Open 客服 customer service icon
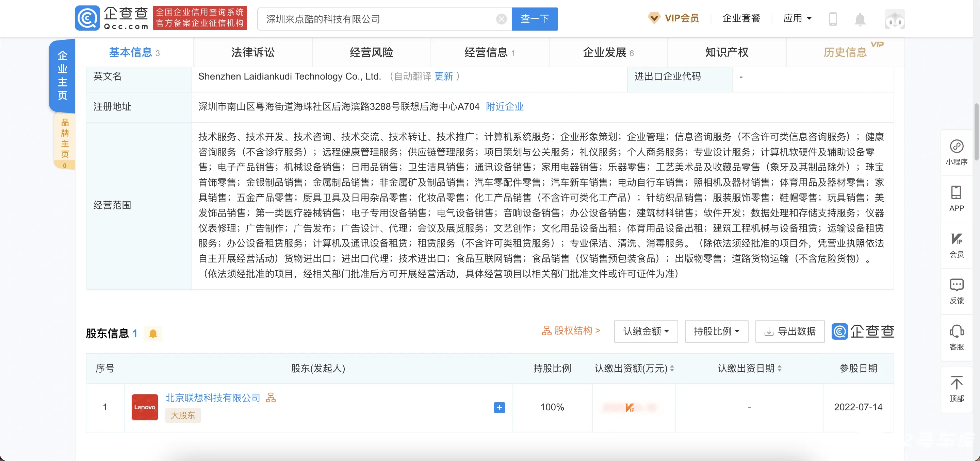This screenshot has width=980, height=461. pos(957,338)
